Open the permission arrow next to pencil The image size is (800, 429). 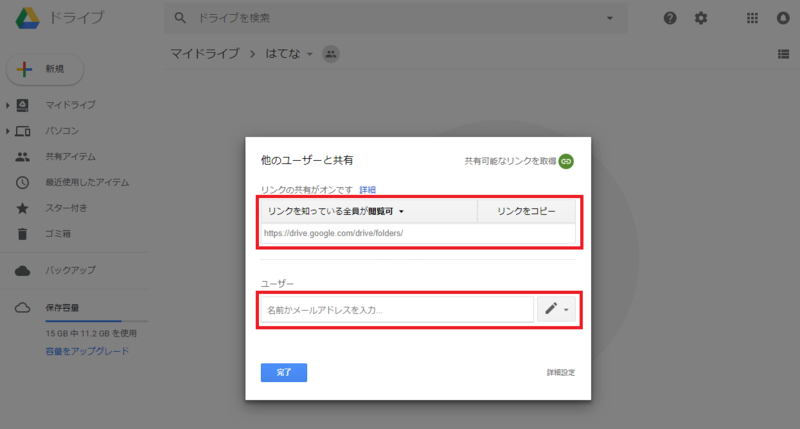(x=566, y=310)
